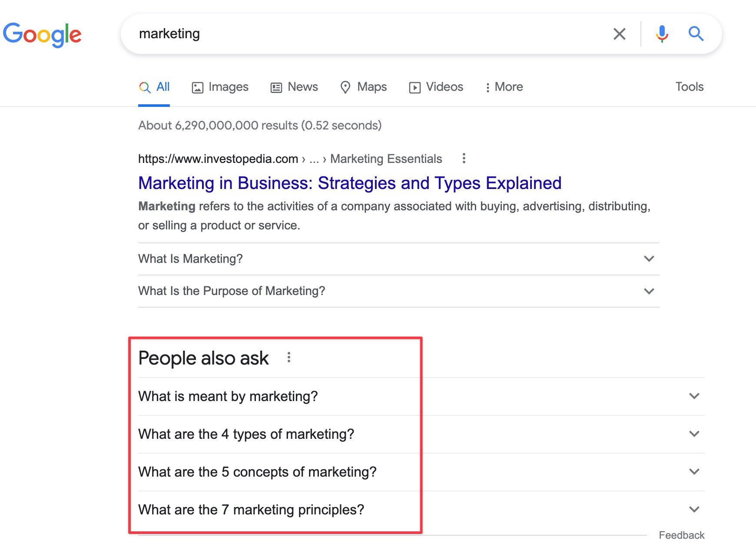Image resolution: width=756 pixels, height=557 pixels.
Task: Expand What are the 4 types of marketing?
Action: (x=694, y=434)
